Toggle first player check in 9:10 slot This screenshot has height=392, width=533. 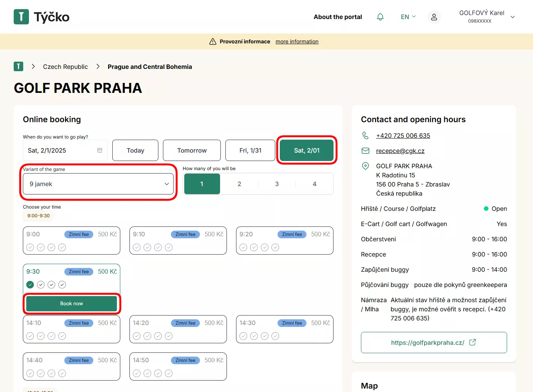137,247
